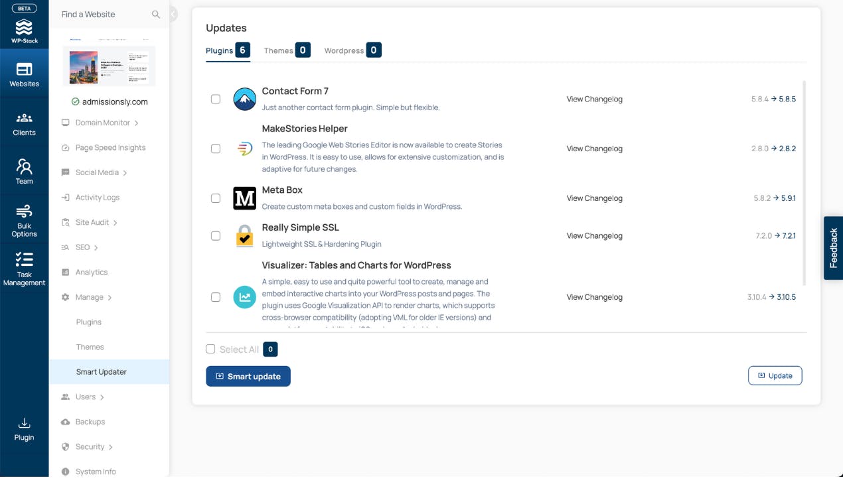
Task: Click the Domain Monitor screen icon
Action: tap(65, 123)
